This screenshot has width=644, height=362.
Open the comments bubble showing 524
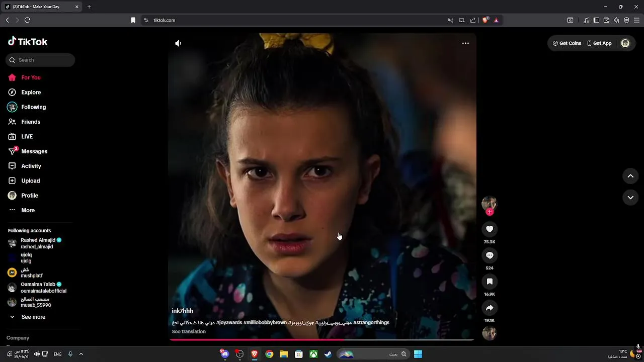(490, 255)
